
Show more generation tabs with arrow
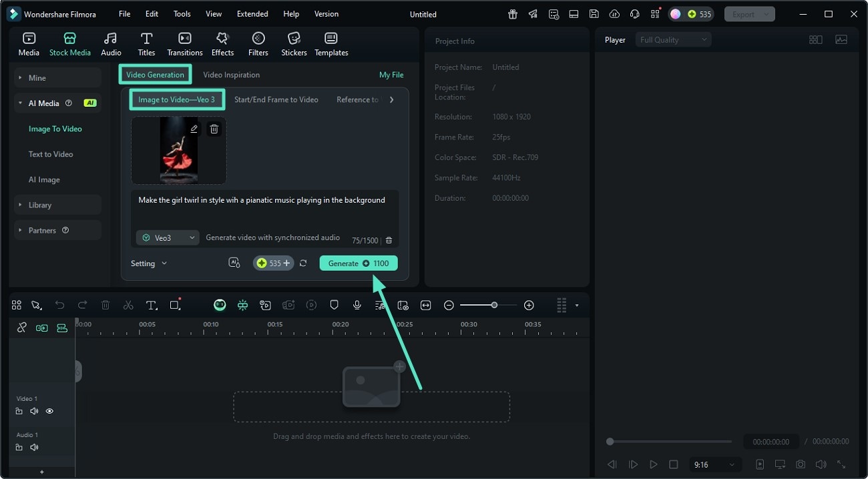391,99
